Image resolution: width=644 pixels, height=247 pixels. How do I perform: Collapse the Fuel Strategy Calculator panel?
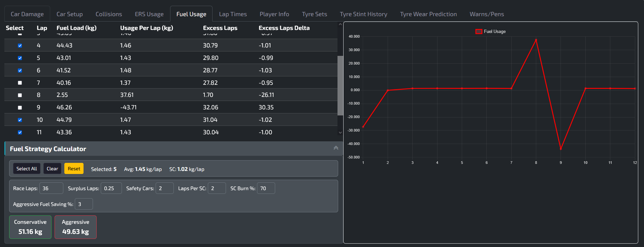[x=336, y=148]
